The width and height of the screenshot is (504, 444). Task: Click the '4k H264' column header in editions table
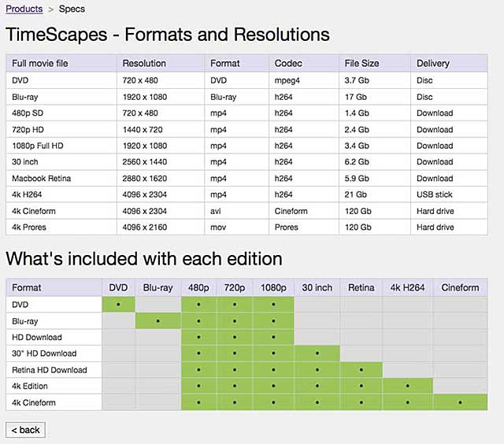pos(408,287)
